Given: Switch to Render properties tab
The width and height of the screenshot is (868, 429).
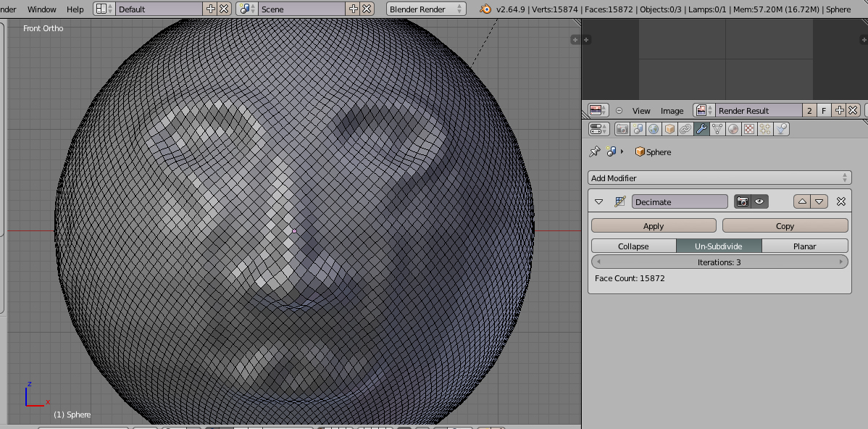Looking at the screenshot, I should 622,129.
